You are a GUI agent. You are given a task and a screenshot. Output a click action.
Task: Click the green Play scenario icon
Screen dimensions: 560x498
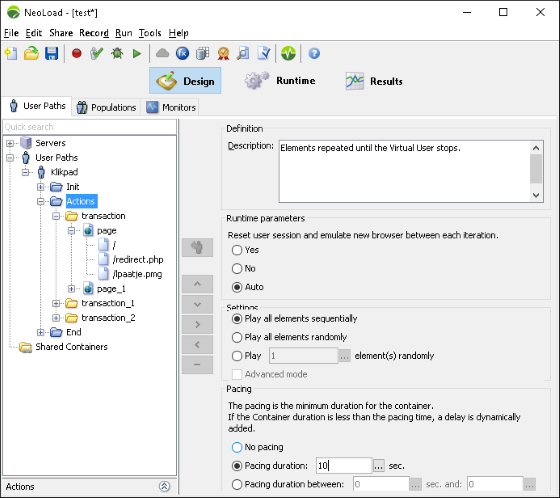coord(136,54)
